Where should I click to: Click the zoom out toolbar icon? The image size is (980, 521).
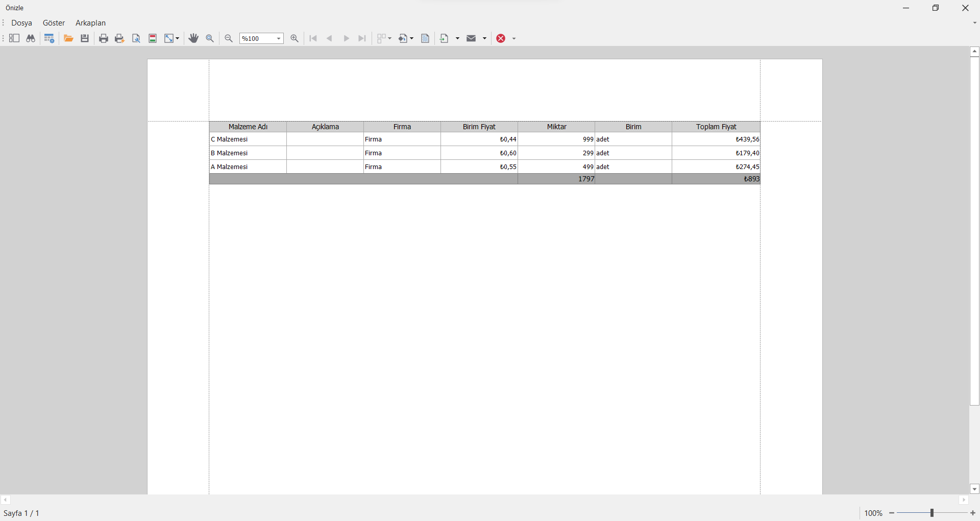(229, 38)
